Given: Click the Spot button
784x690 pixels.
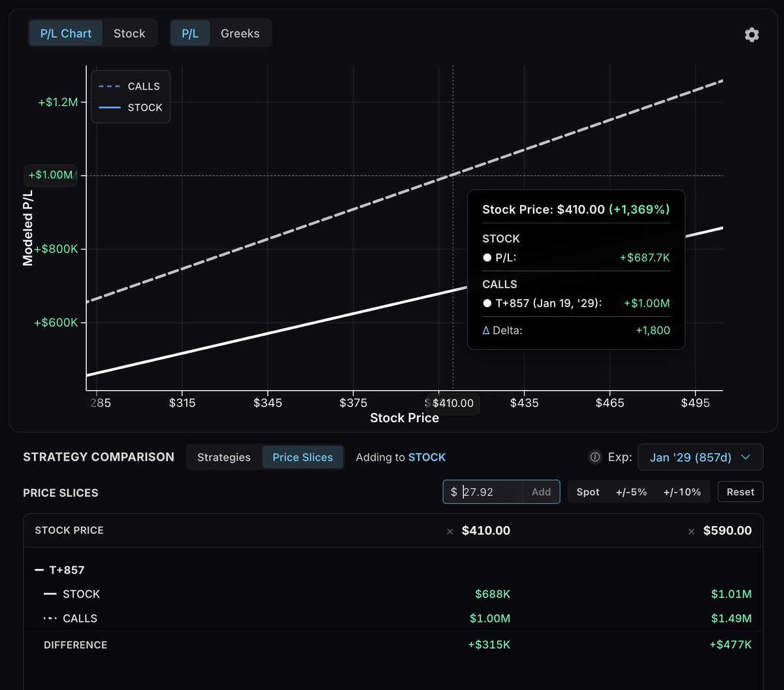Looking at the screenshot, I should click(x=588, y=492).
